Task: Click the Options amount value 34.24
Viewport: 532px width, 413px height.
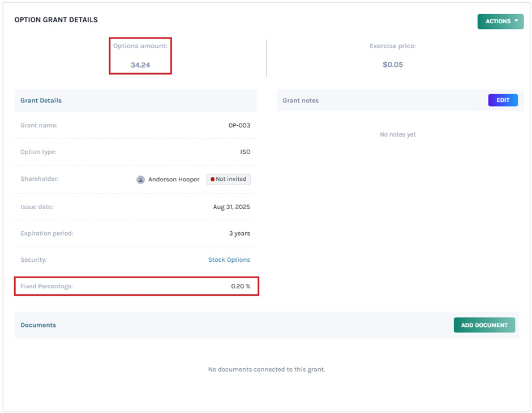Action: [140, 65]
